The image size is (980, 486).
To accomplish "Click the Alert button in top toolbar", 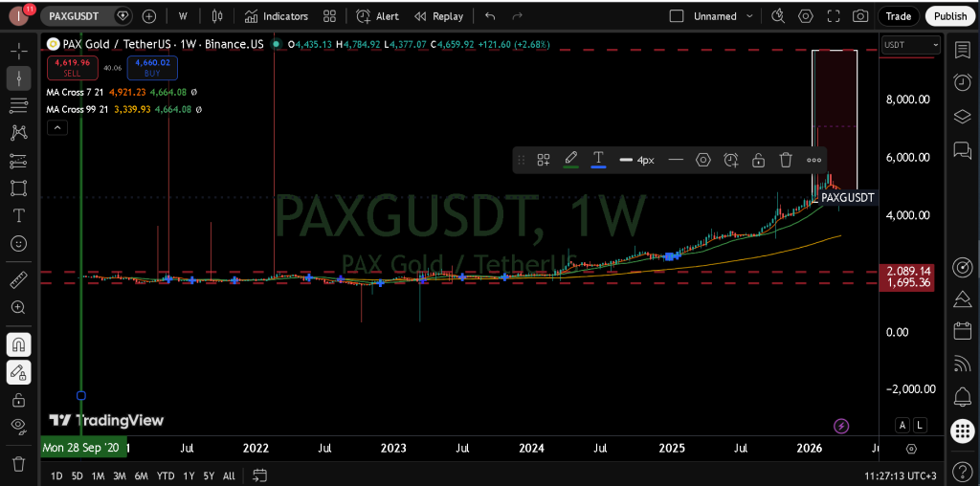I will pos(377,16).
